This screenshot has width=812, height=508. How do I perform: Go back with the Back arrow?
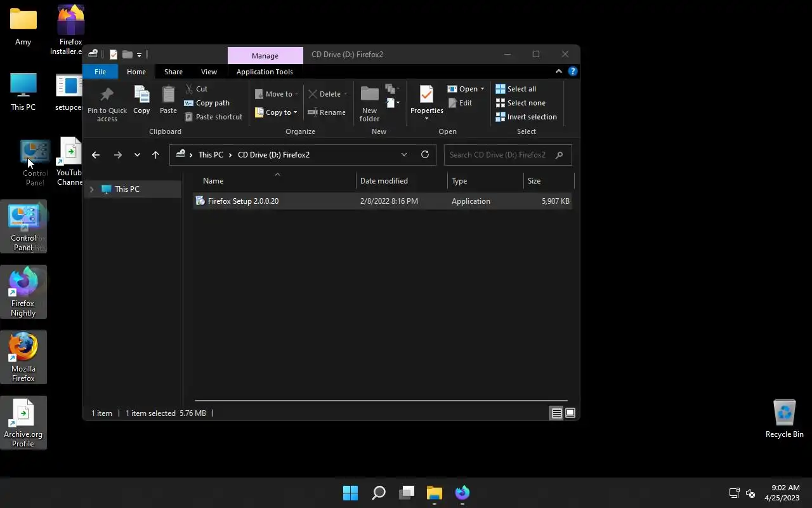click(x=96, y=155)
